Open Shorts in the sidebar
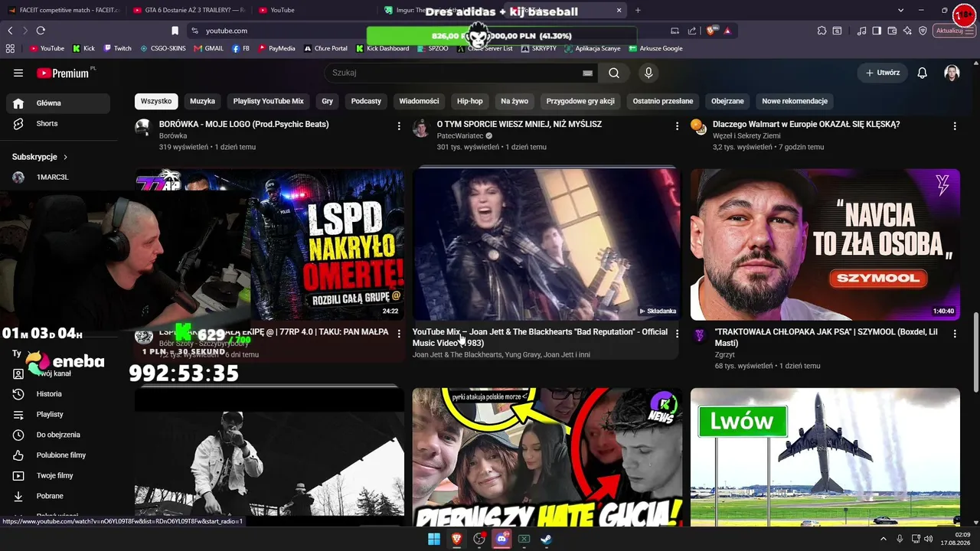 point(58,124)
